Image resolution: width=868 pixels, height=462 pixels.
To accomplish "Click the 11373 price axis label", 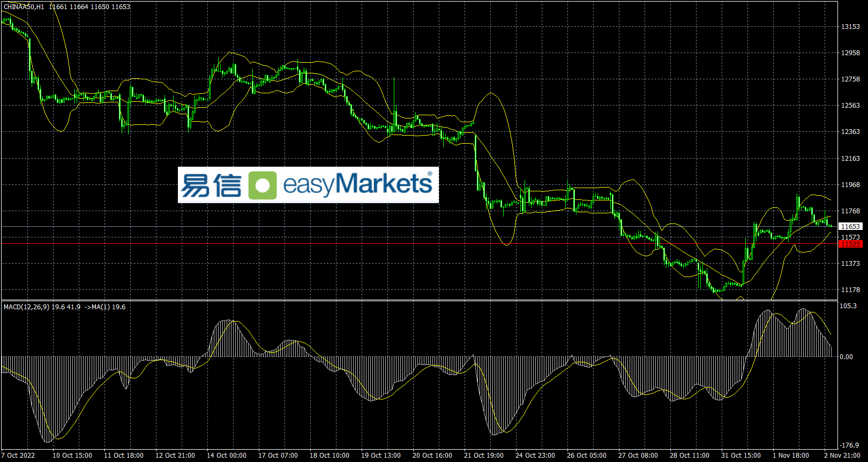I will 850,264.
